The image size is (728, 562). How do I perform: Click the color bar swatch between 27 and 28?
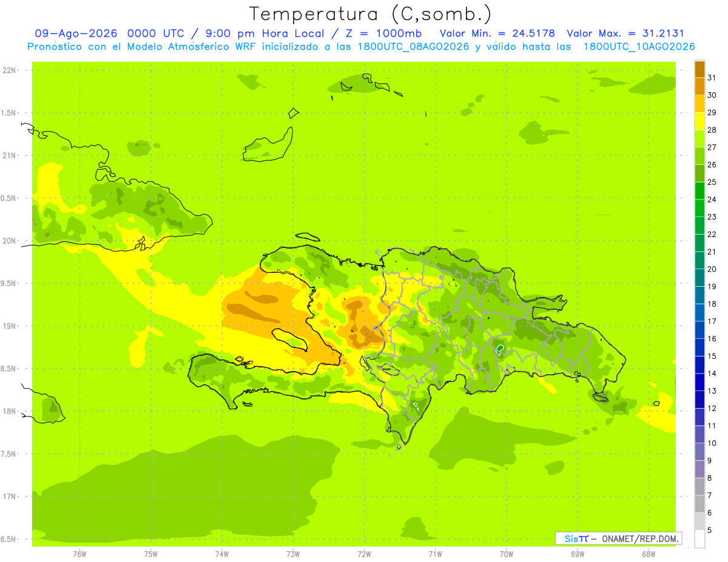click(699, 138)
